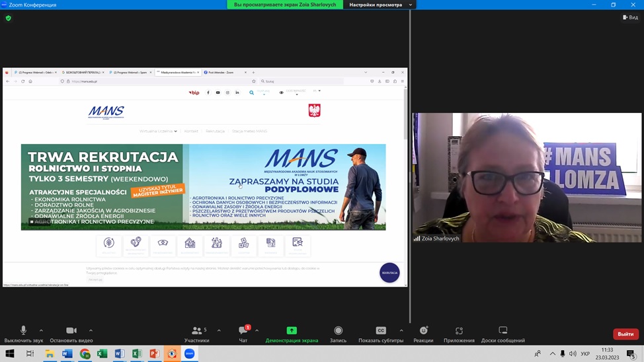Accept cookies in the cookie notice
Viewport: 644px width, 362px height.
95,279
